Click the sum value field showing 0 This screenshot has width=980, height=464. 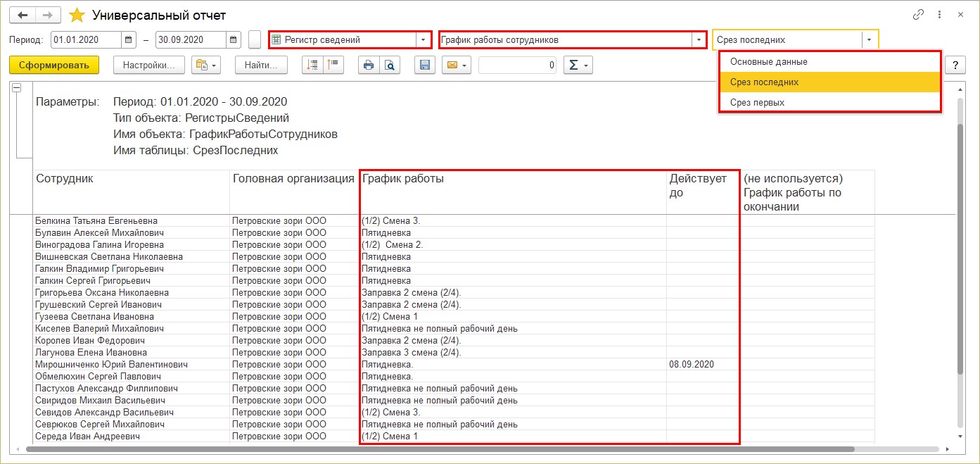pos(518,65)
